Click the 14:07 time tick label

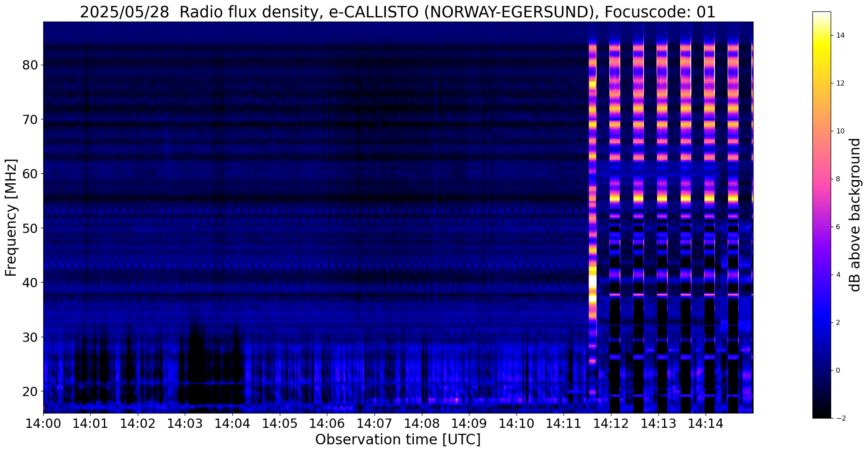374,423
